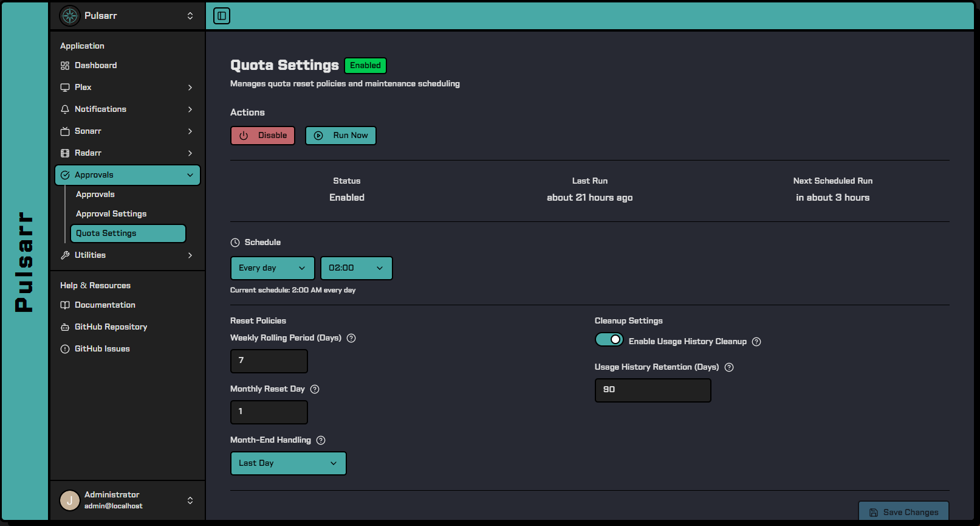
Task: Click the Sonarr TV icon
Action: (x=65, y=131)
